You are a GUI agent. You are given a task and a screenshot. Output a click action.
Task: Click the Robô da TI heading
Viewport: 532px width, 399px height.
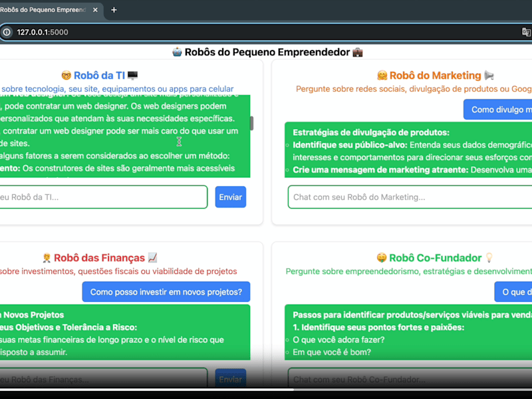coord(99,75)
